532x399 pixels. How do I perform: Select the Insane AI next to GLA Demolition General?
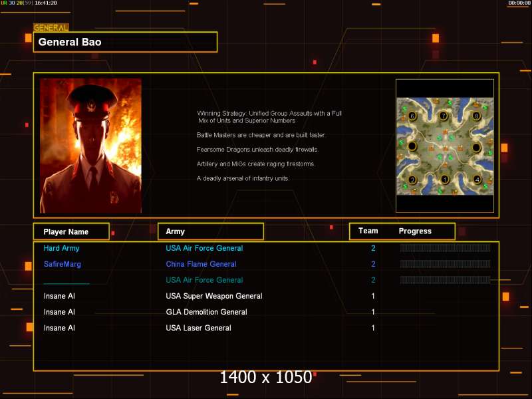point(59,312)
